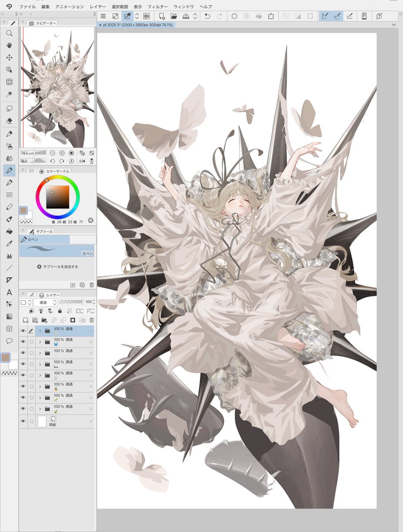Select the Airbrush tool

[9, 146]
